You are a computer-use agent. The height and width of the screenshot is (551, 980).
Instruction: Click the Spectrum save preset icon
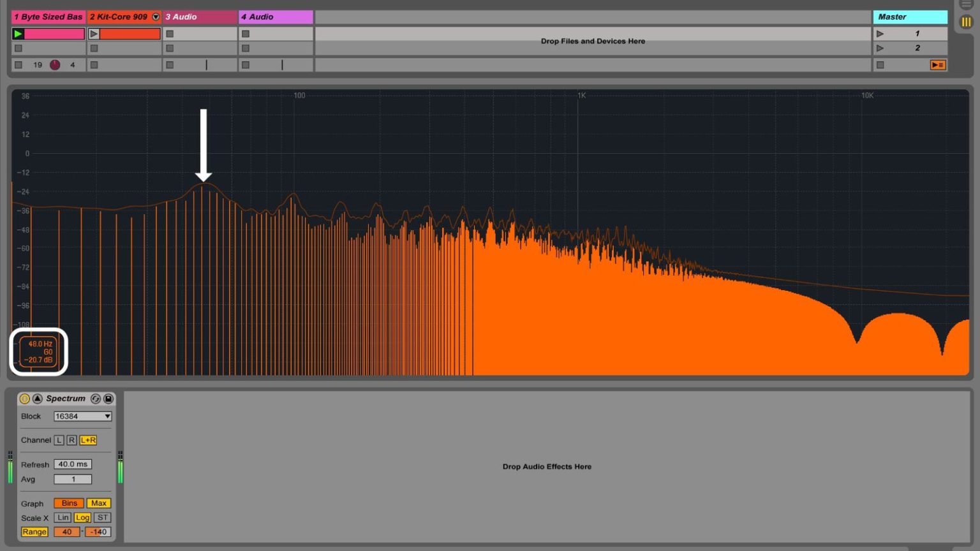(x=109, y=399)
